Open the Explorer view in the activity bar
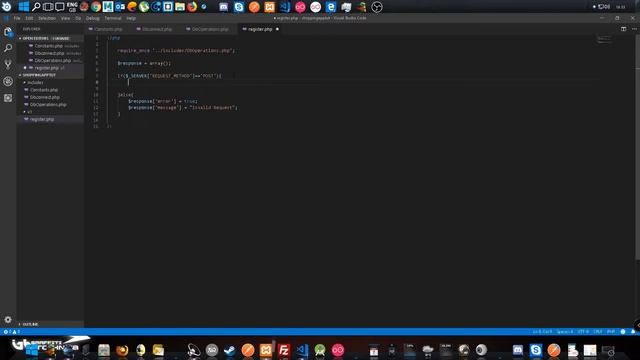The height and width of the screenshot is (360, 640). [8, 32]
